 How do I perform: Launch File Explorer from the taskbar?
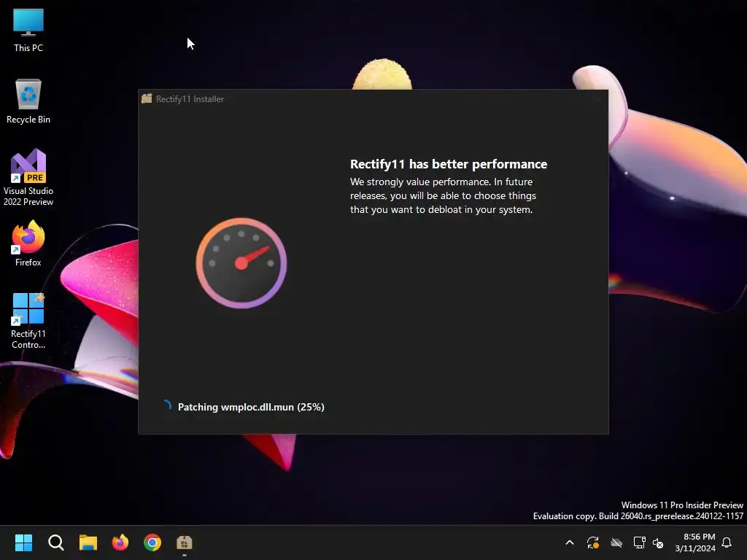coord(88,542)
